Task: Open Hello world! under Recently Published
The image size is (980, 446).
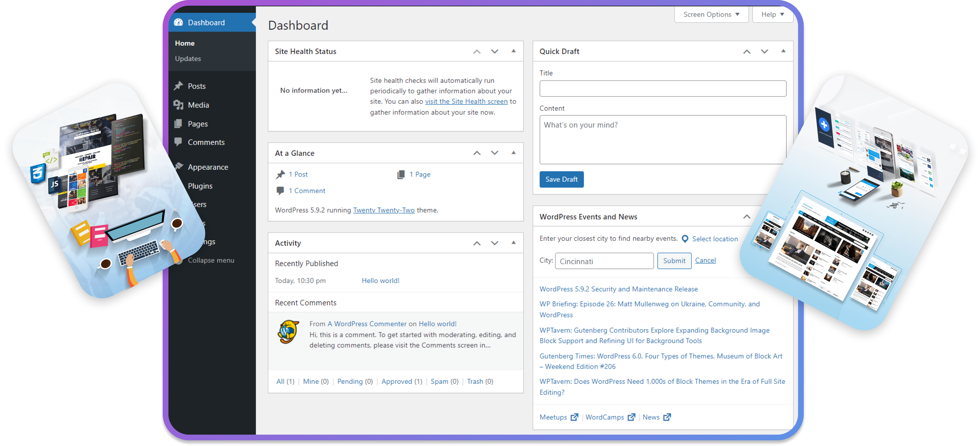Action: pos(380,281)
